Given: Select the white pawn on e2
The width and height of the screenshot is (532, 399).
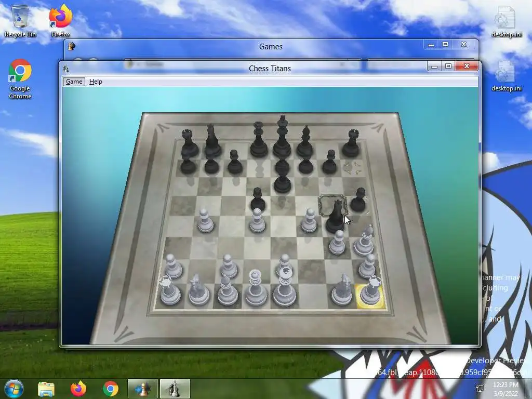Looking at the screenshot, I should [284, 263].
